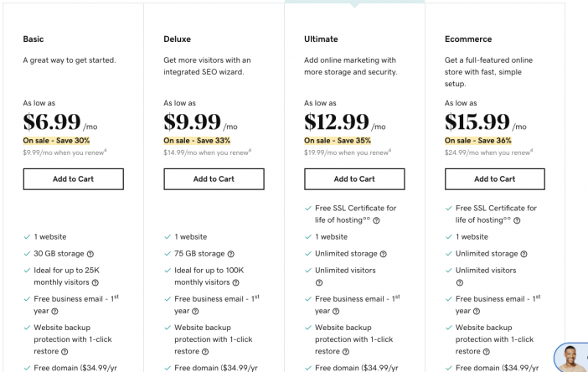Click Ecommerce Free SSL Certificate help icon
This screenshot has height=372, width=588.
(x=517, y=220)
